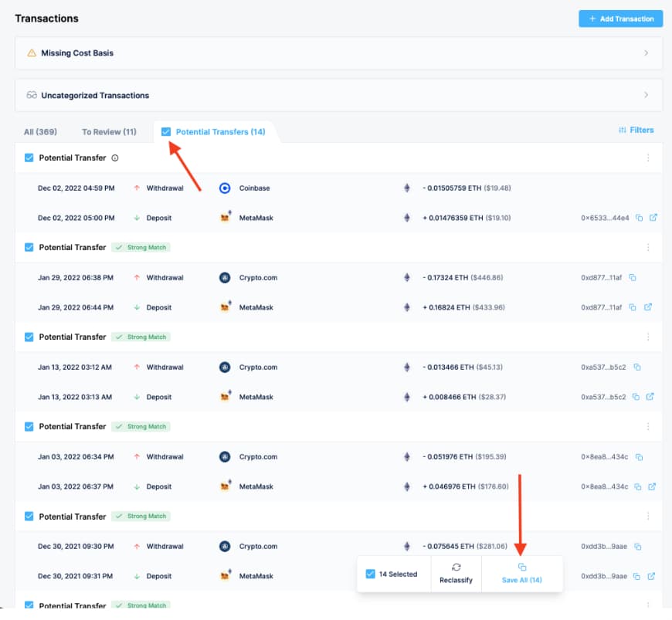Open the more options menu for Dec 30, 2021 transfer

coord(648,517)
